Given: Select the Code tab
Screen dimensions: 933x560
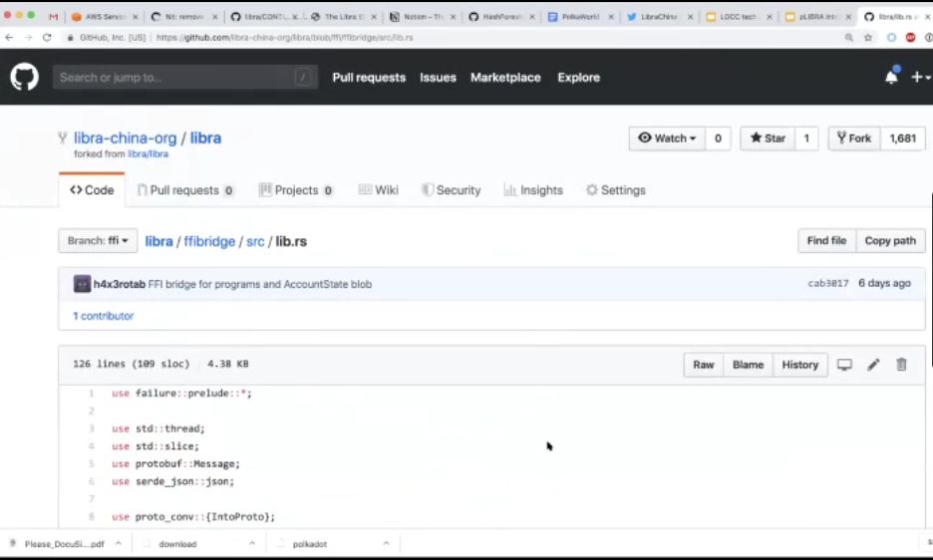Looking at the screenshot, I should click(92, 190).
